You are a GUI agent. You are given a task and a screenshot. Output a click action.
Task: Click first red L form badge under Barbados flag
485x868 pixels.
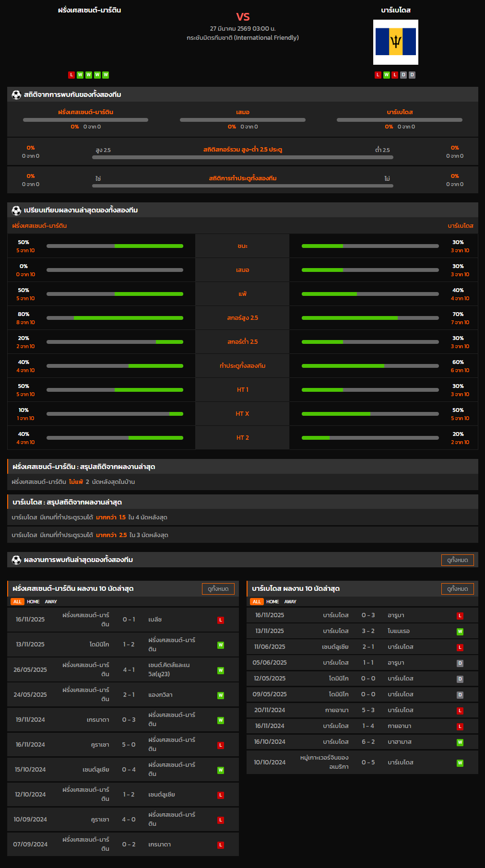tap(378, 75)
